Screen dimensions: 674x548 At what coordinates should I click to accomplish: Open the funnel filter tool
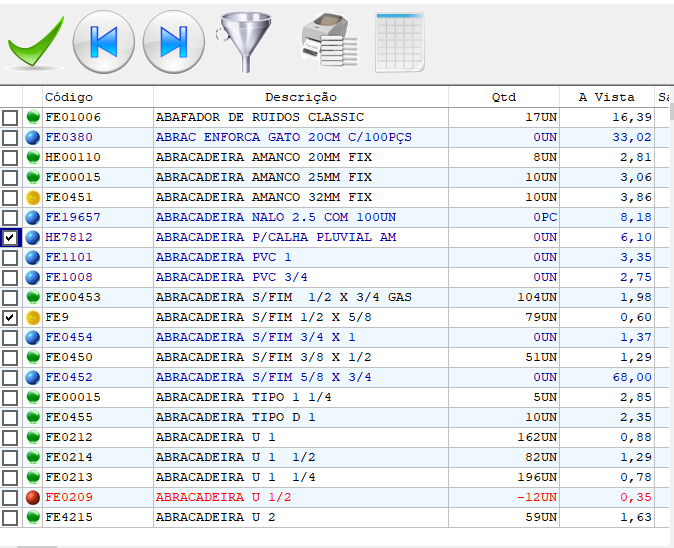[240, 42]
